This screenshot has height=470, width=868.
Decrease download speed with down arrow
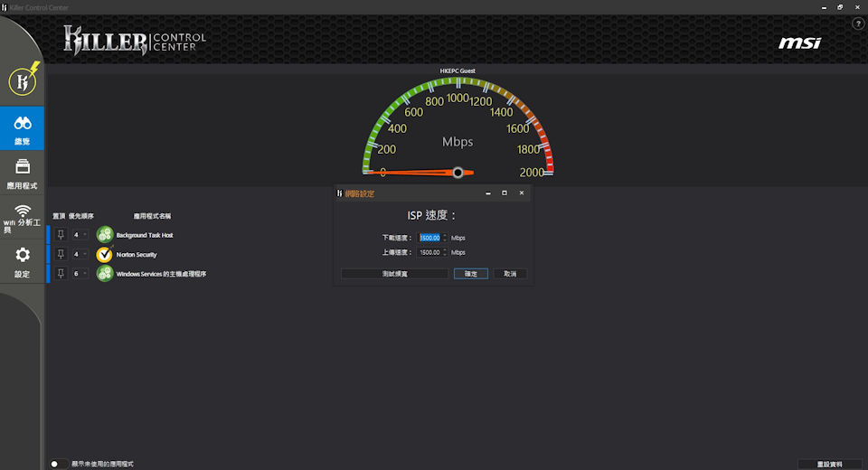tap(445, 240)
